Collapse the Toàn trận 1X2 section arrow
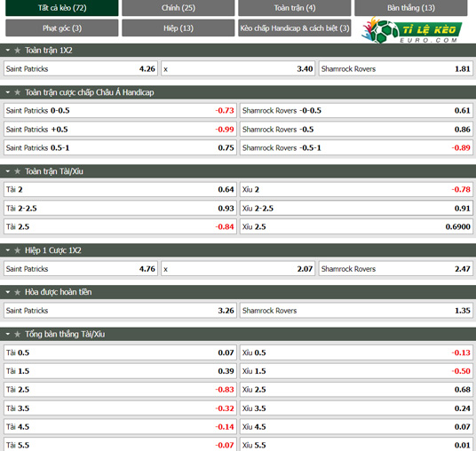 [x=8, y=50]
